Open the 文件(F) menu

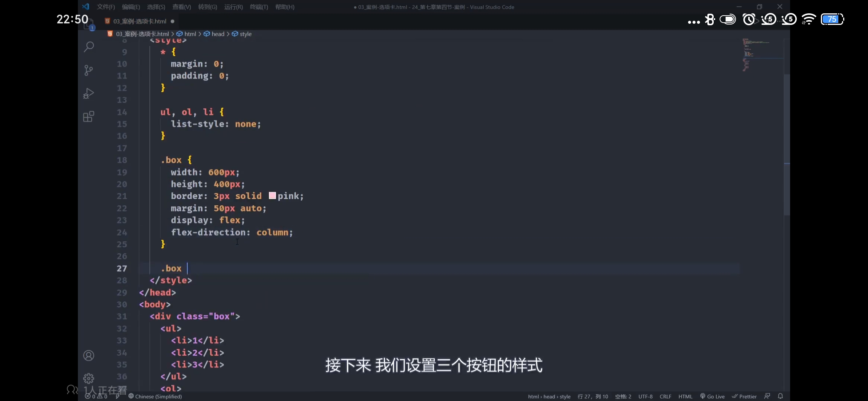[106, 7]
